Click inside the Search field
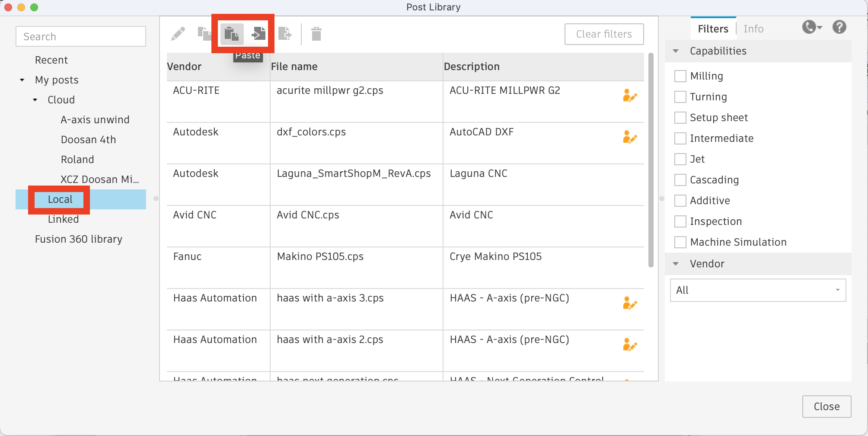 point(80,36)
